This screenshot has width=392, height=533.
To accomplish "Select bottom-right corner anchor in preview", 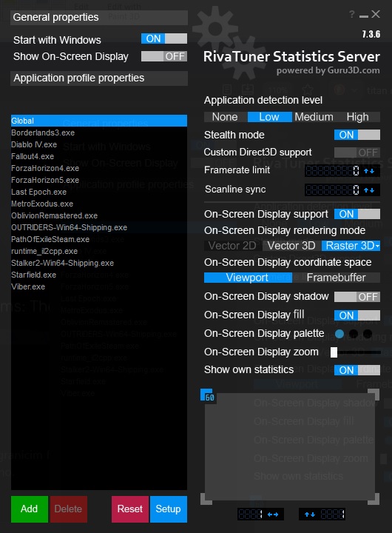I will point(374,500).
